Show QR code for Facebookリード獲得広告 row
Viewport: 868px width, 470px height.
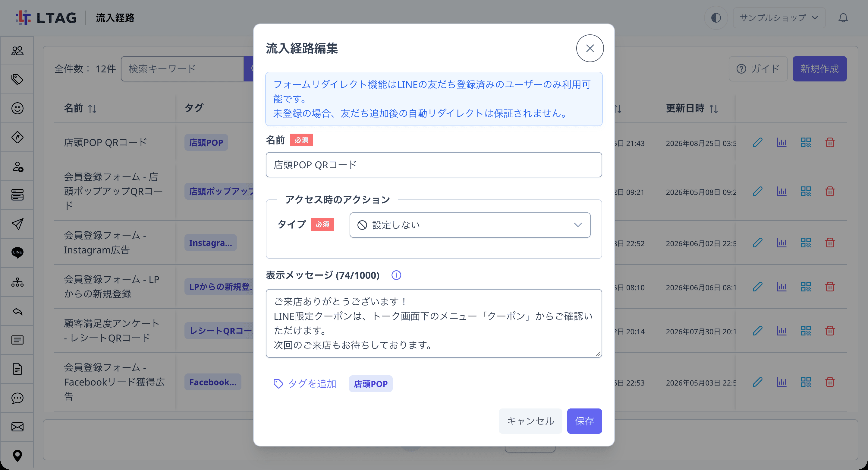806,382
